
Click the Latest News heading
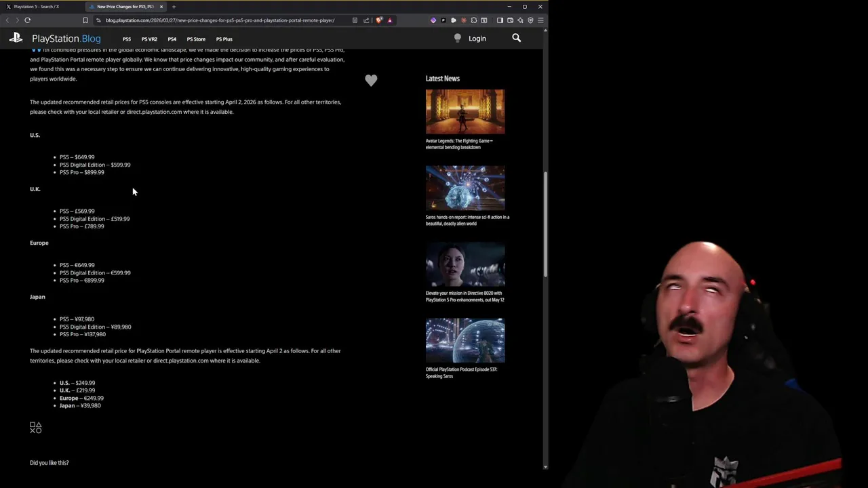pos(443,79)
